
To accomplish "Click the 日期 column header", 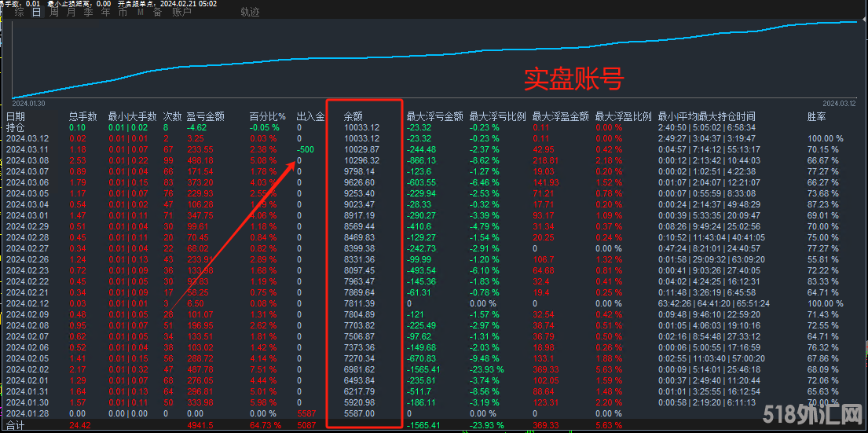I will pyautogui.click(x=16, y=117).
